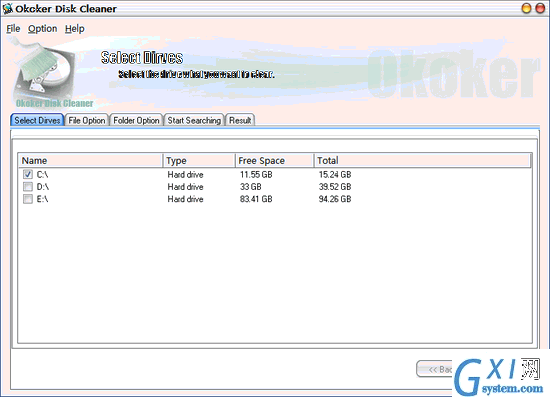Image resolution: width=550 pixels, height=397 pixels.
Task: Click the Back button
Action: tap(435, 369)
